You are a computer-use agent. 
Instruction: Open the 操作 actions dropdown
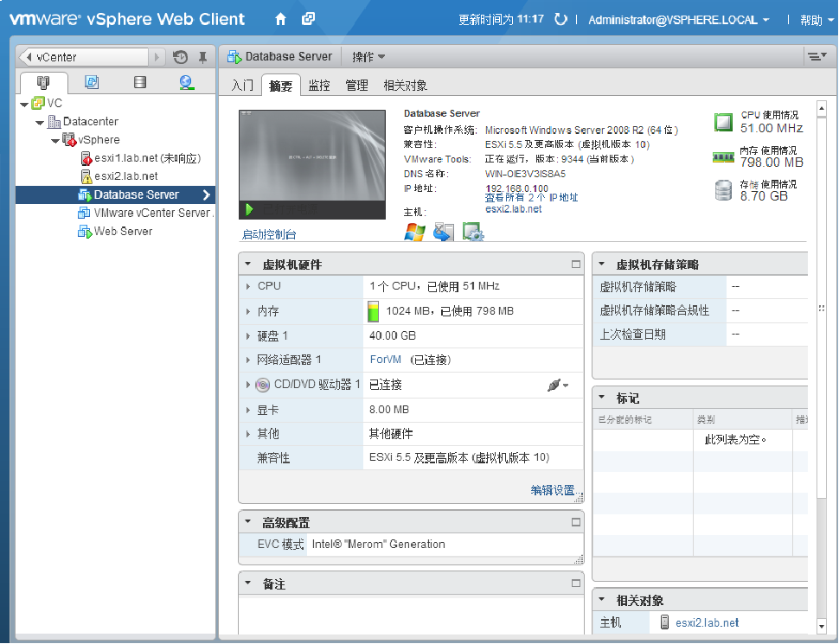tap(368, 57)
